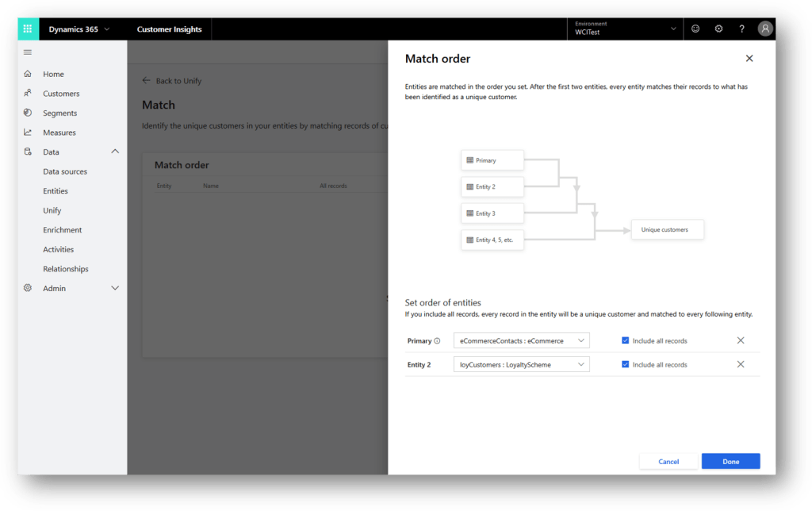The height and width of the screenshot is (511, 812).
Task: Click the Done button
Action: pyautogui.click(x=730, y=461)
